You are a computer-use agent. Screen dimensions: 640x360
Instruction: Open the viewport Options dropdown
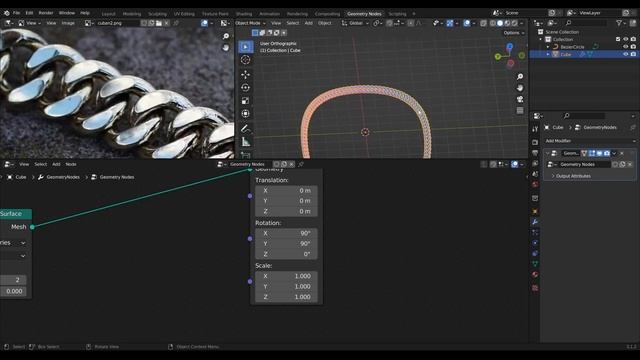click(513, 33)
